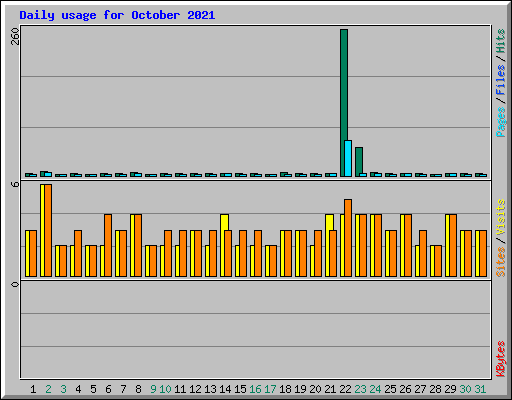Click day label '1' on the x-axis

[x=33, y=389]
